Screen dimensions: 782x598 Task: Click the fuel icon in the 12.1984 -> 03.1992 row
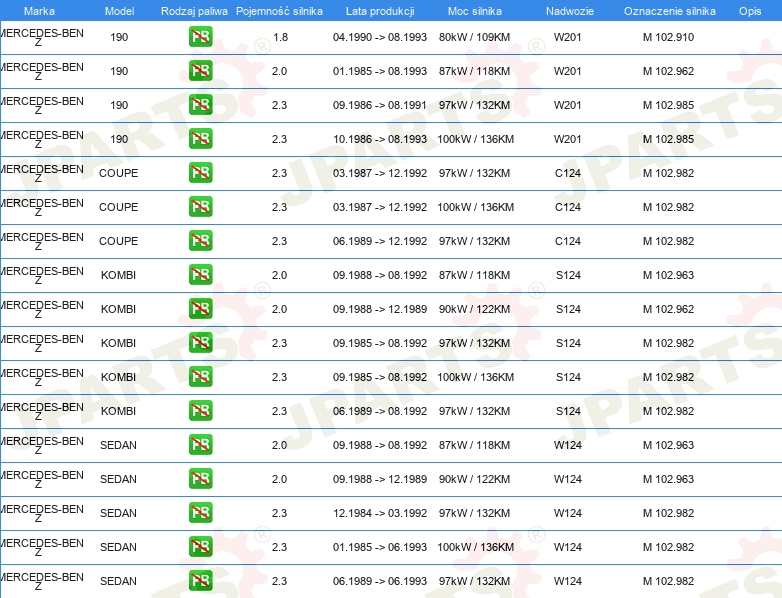tap(200, 513)
